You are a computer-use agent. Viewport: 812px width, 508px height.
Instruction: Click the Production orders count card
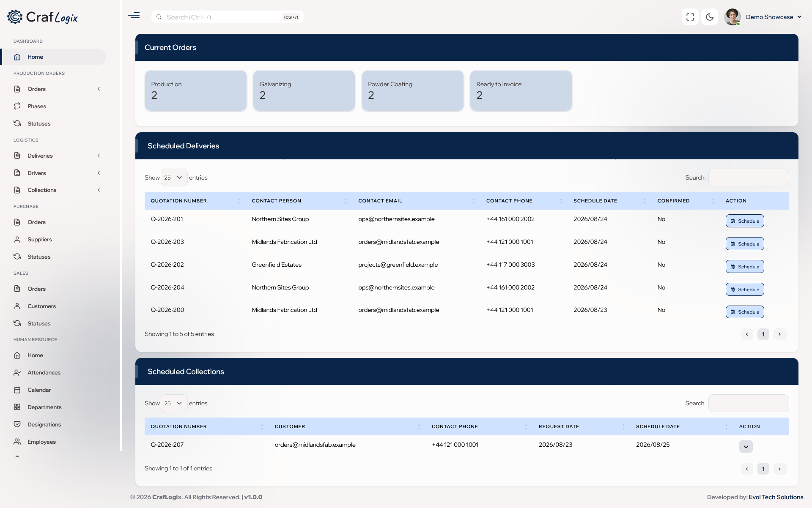(x=196, y=91)
